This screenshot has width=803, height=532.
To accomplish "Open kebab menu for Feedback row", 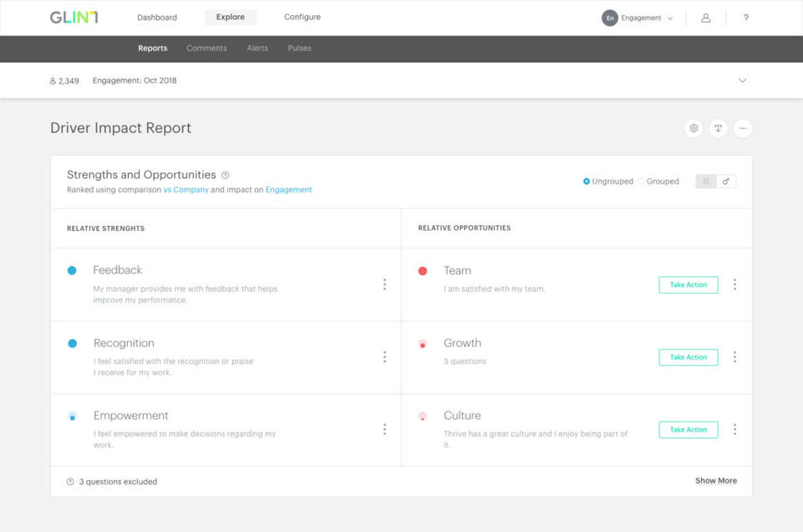I will pyautogui.click(x=385, y=284).
